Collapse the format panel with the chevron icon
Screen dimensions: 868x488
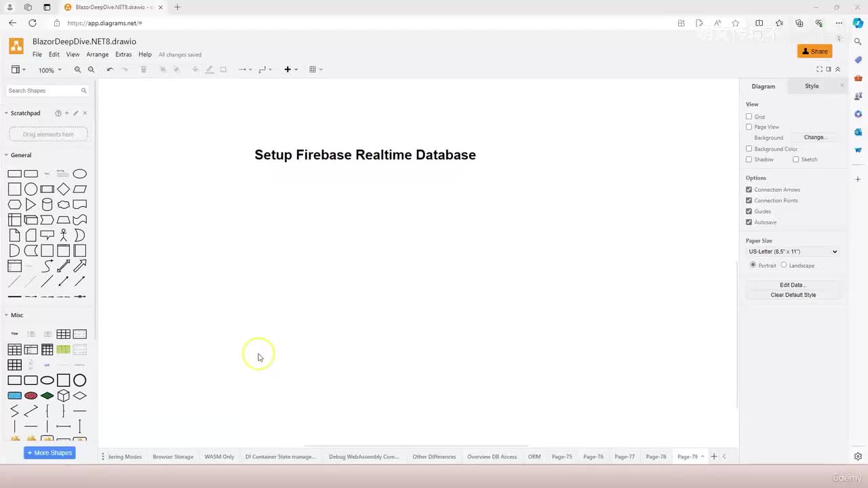pyautogui.click(x=837, y=69)
